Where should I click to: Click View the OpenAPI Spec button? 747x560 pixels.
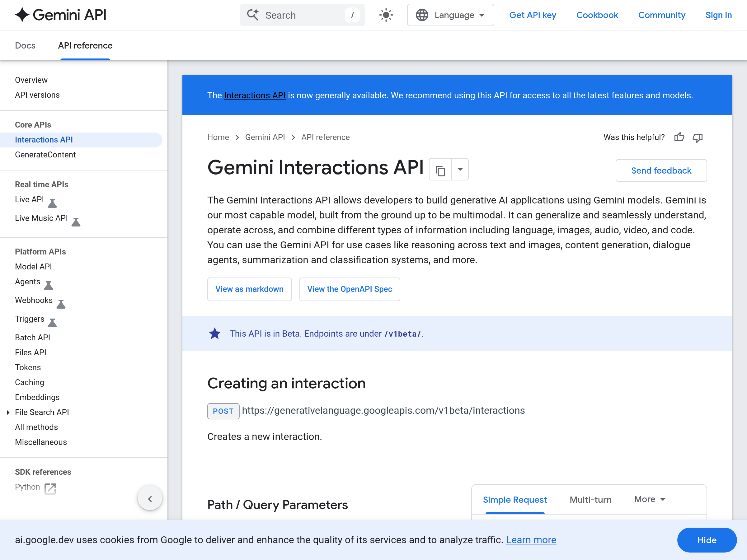click(x=350, y=289)
